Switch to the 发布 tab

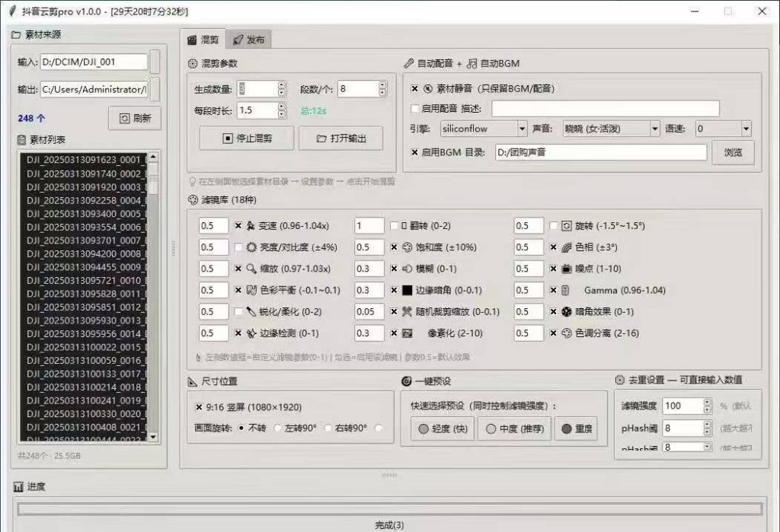click(249, 40)
